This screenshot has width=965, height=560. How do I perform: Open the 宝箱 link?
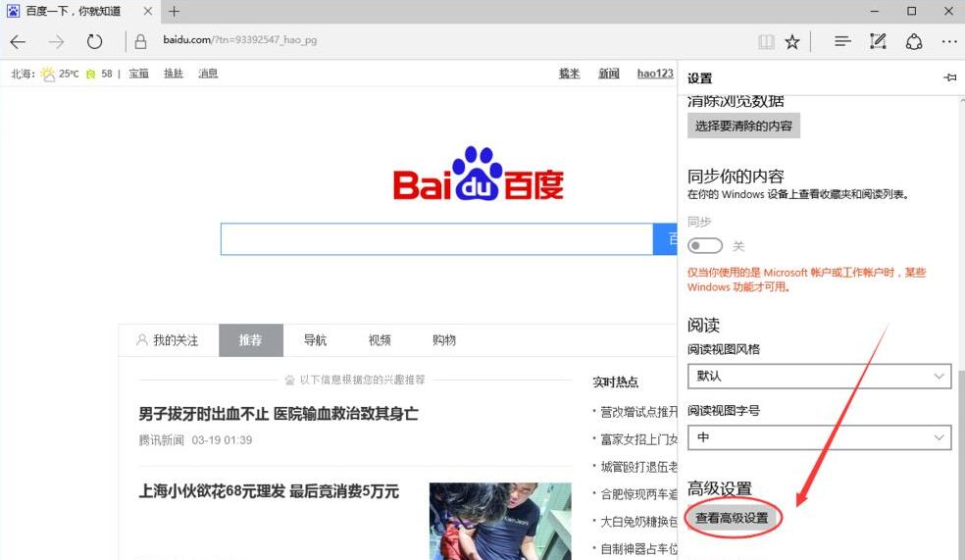pos(138,74)
